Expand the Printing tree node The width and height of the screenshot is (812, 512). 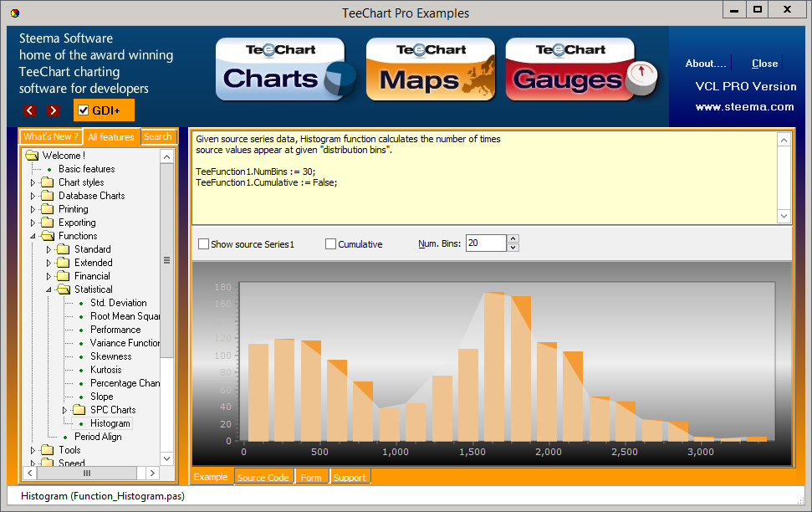click(x=33, y=210)
